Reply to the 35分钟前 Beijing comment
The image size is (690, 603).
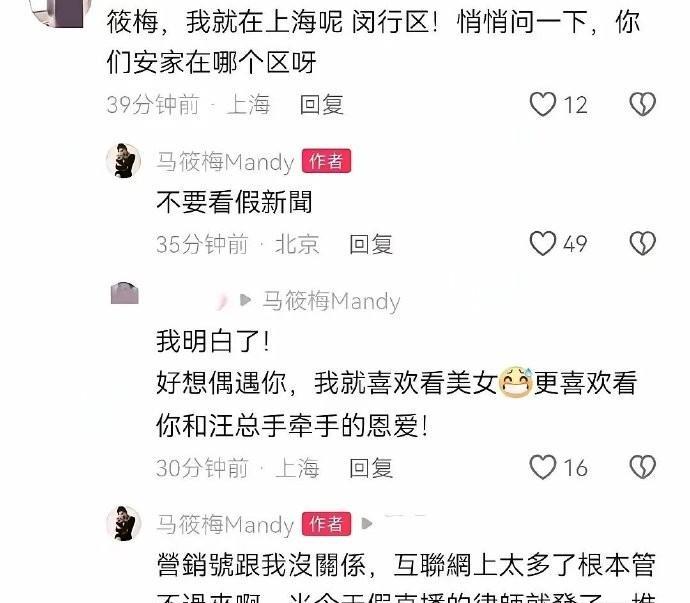click(x=371, y=244)
